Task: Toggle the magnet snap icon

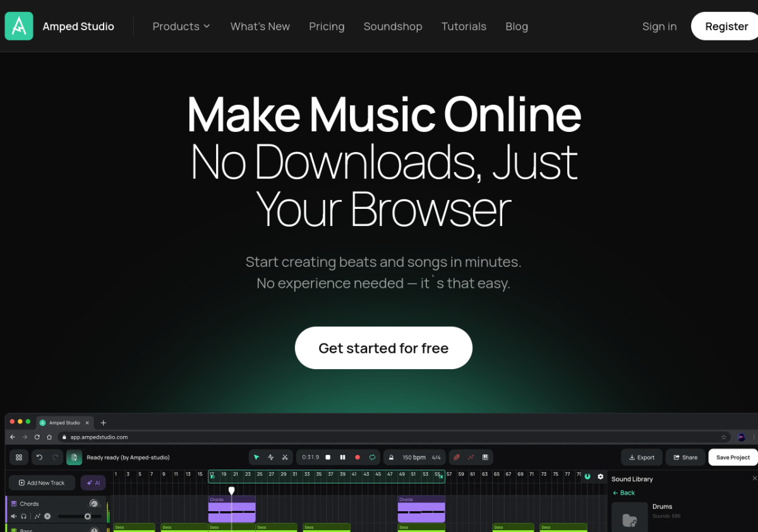Action: click(x=587, y=476)
